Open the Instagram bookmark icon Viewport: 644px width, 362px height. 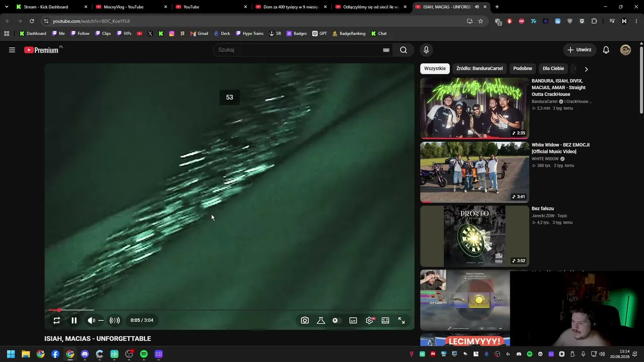[172, 34]
